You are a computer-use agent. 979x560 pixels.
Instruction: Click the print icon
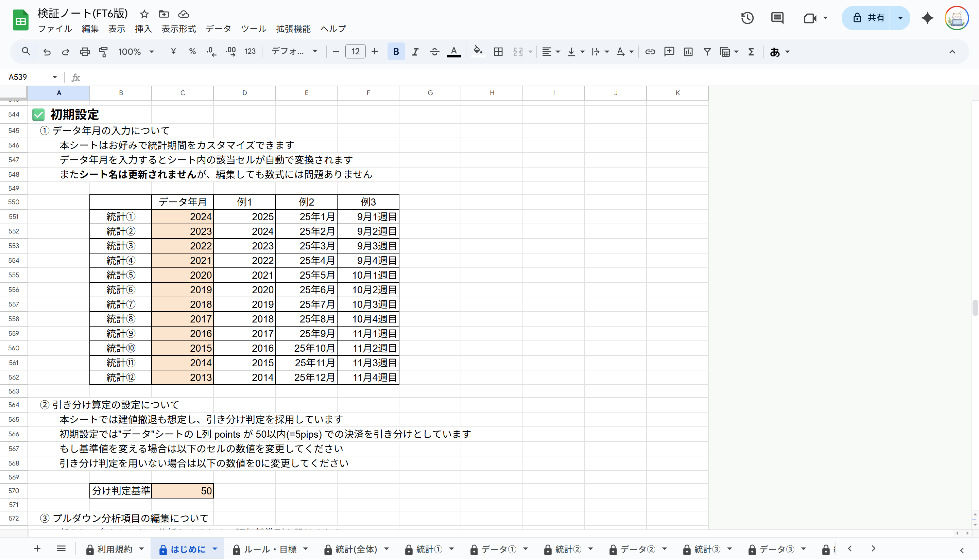pos(85,52)
